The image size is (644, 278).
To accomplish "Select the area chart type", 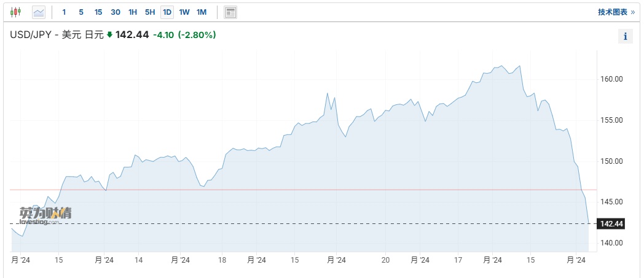I will 39,12.
